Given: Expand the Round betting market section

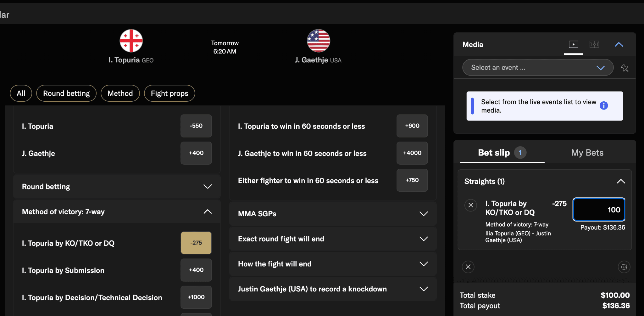Looking at the screenshot, I should point(117,187).
